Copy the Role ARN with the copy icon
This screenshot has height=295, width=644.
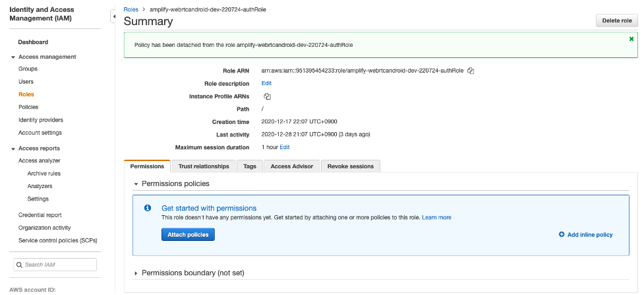pos(471,71)
